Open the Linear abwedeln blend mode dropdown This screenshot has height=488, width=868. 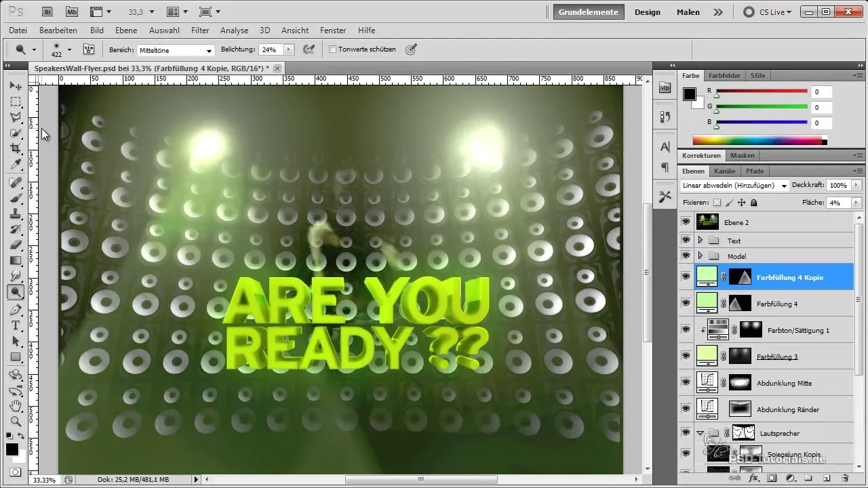pos(734,185)
